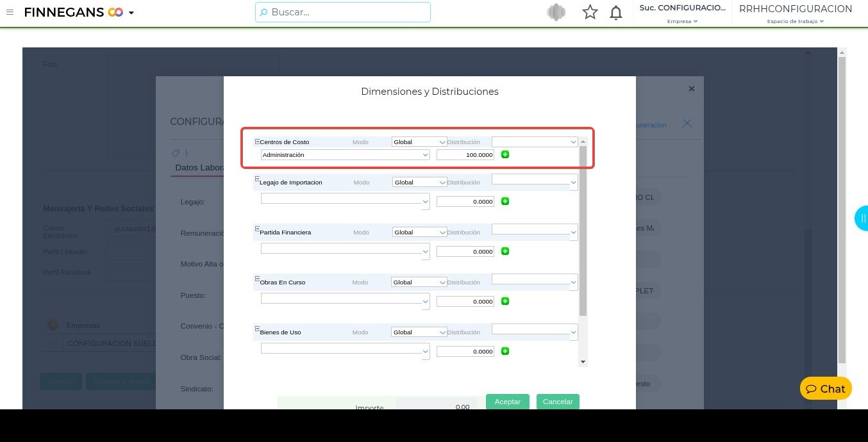Open Distribución dropdown for Bienes de Uso
The image size is (868, 442).
point(535,332)
